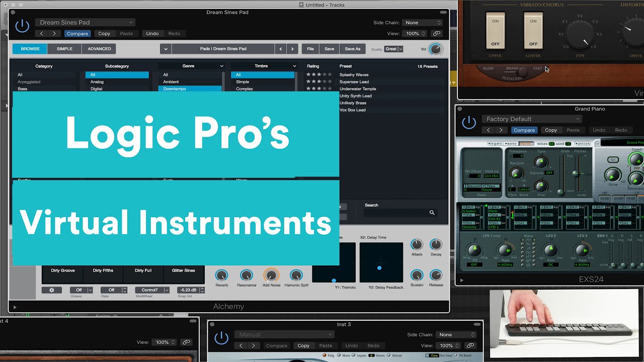Image resolution: width=644 pixels, height=362 pixels.
Task: Toggle Compare in Alchemy header
Action: click(x=77, y=34)
